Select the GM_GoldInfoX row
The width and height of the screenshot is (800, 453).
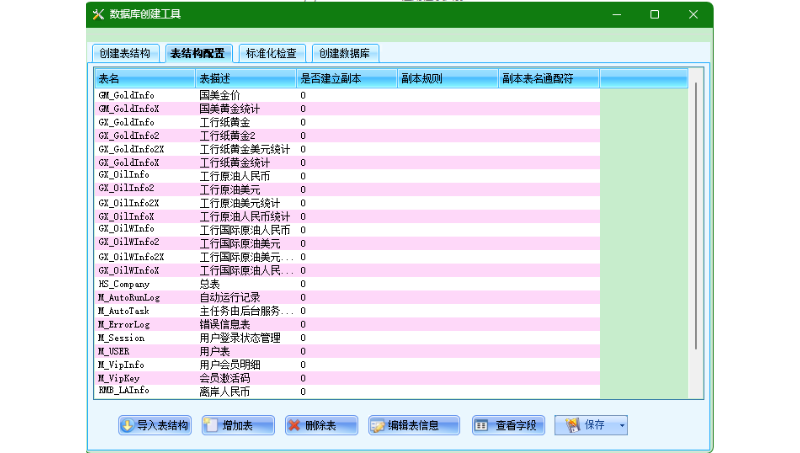pyautogui.click(x=347, y=109)
